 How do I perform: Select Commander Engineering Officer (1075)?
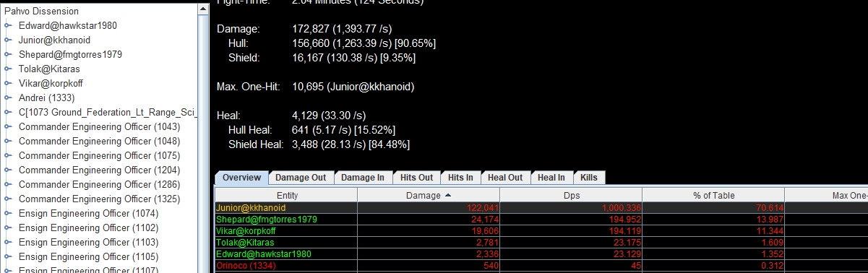99,156
